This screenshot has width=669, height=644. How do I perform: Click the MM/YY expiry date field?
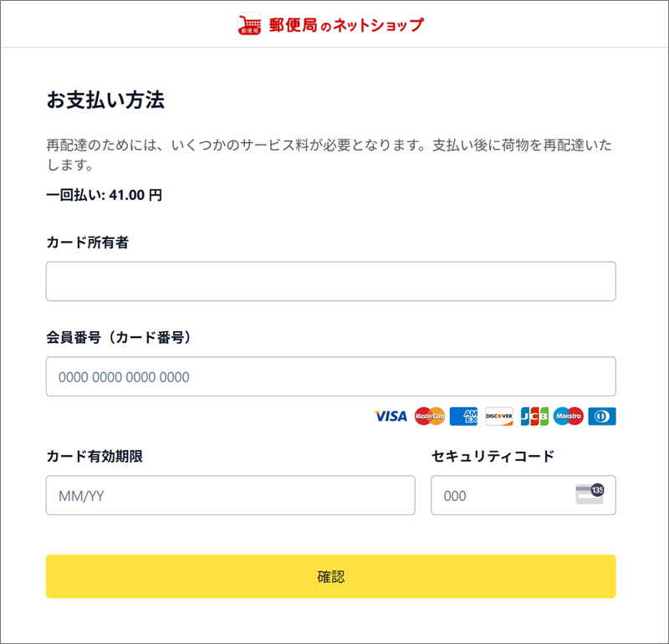(231, 495)
